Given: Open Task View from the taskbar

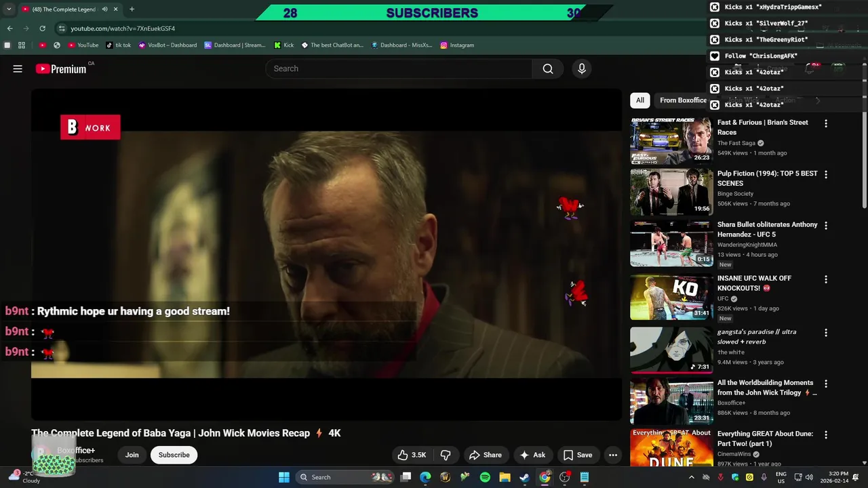Looking at the screenshot, I should 406,477.
